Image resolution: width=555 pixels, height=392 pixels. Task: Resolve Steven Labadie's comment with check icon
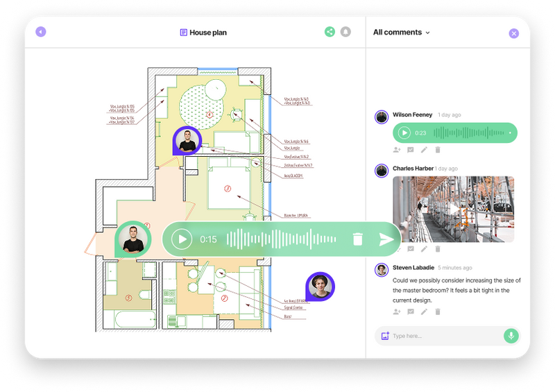411,312
